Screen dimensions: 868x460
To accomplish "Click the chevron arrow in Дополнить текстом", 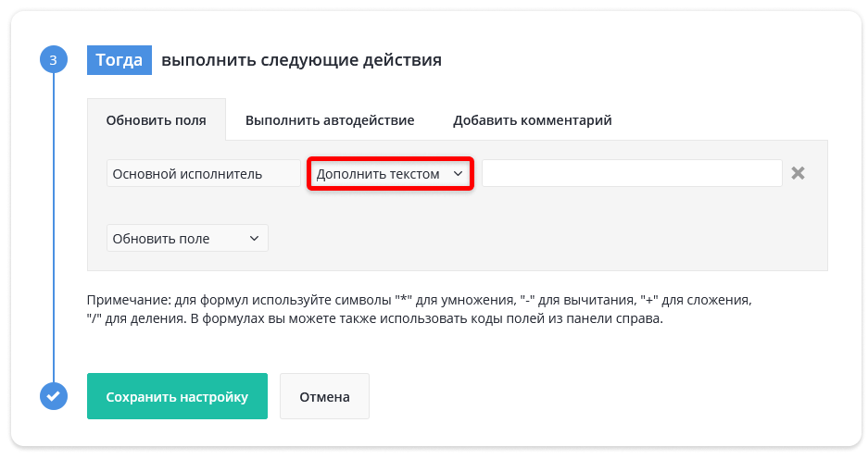I will tap(458, 174).
